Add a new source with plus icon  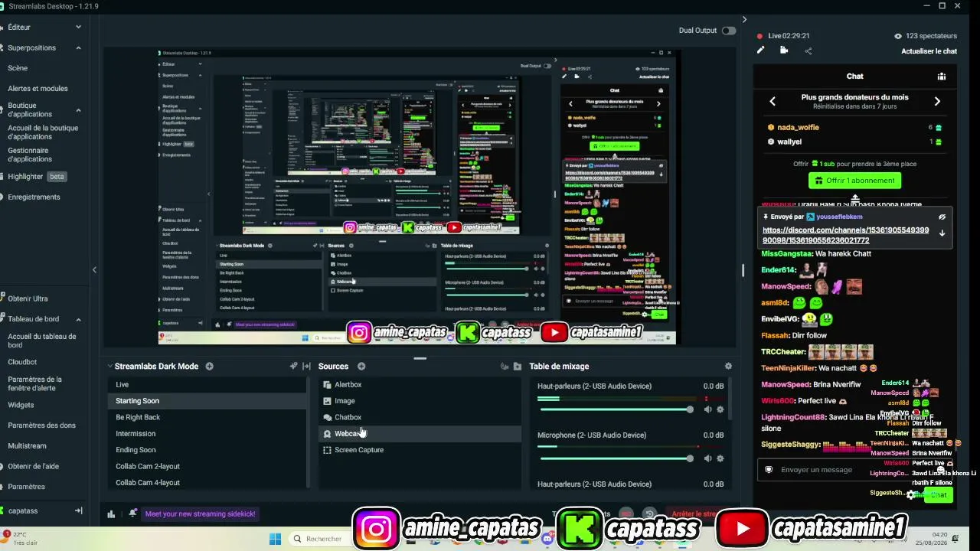coord(361,367)
